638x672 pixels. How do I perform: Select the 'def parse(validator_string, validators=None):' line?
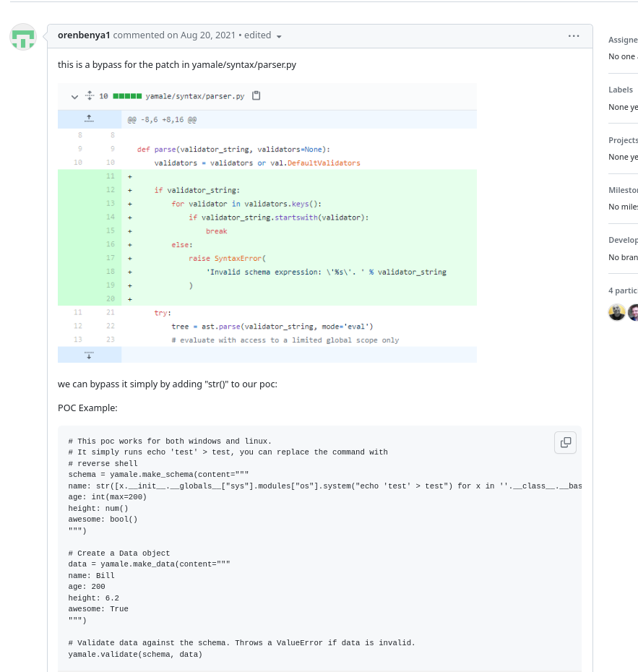[x=233, y=149]
